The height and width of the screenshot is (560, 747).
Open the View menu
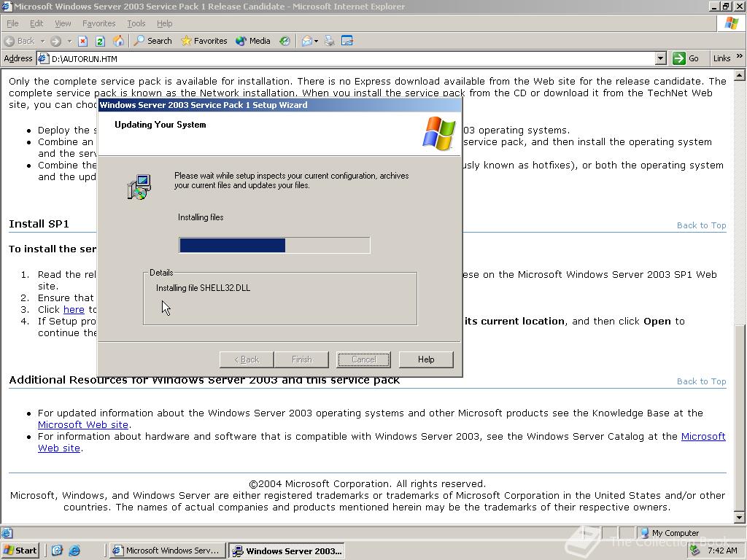click(63, 23)
